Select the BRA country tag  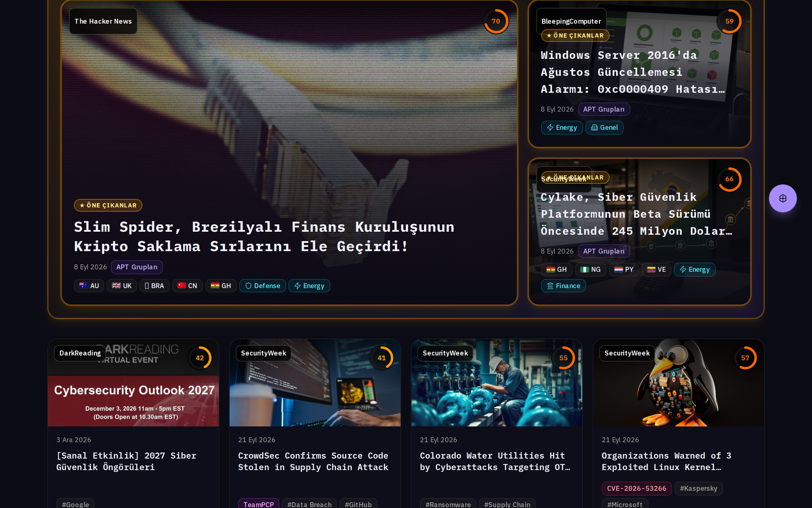[x=154, y=286]
